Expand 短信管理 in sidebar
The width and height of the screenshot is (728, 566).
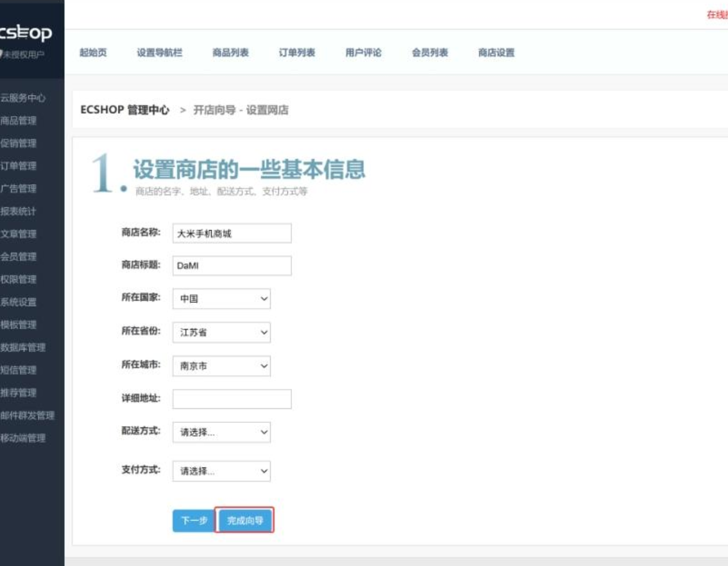19,370
